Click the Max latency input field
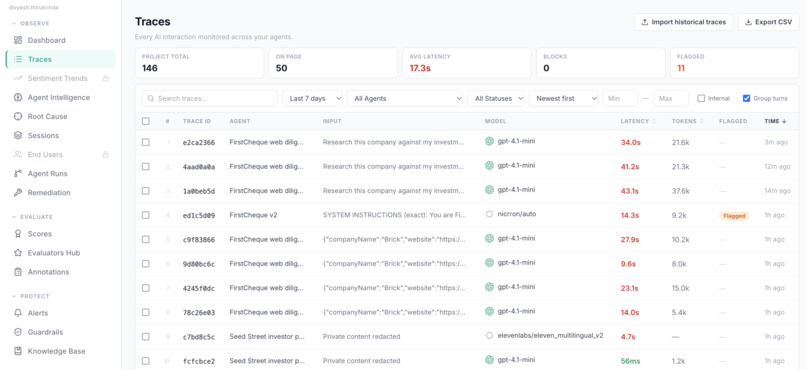The image size is (806, 370). [671, 98]
